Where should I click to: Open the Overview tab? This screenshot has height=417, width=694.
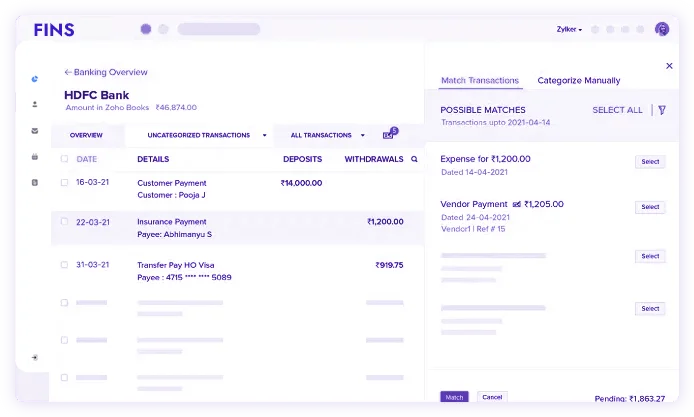click(86, 135)
